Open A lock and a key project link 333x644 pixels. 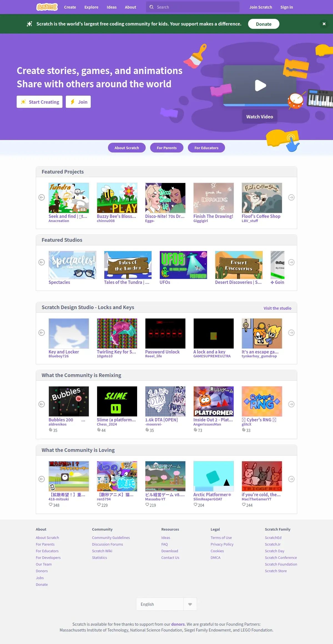click(x=209, y=352)
